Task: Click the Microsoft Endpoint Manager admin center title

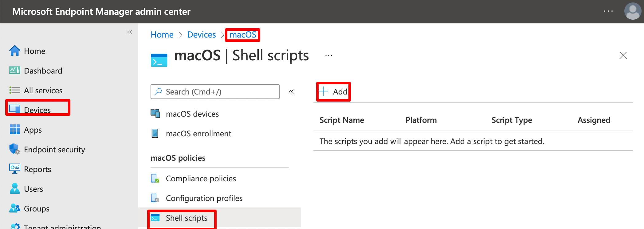Action: (x=101, y=12)
